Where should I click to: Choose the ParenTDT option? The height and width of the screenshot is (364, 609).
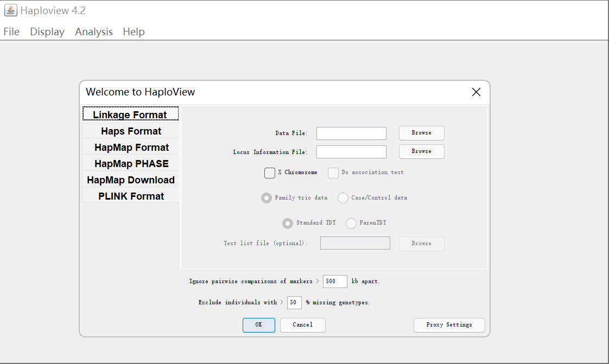pyautogui.click(x=351, y=223)
